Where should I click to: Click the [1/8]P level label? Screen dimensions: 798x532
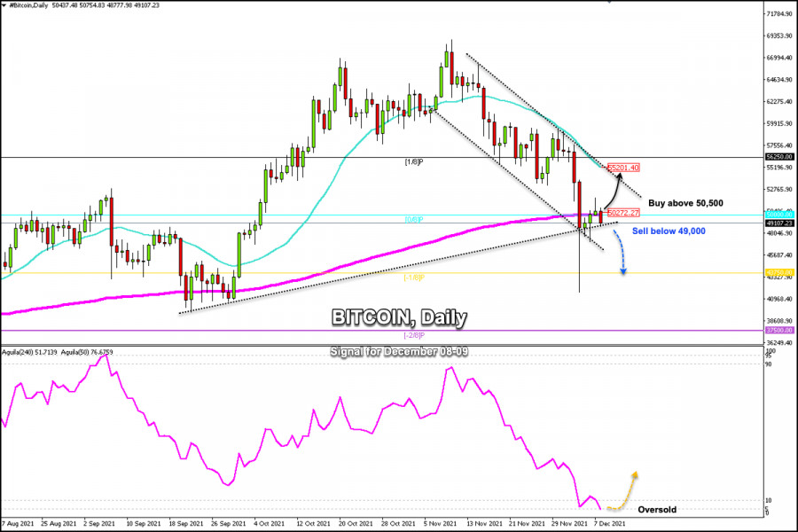[414, 162]
